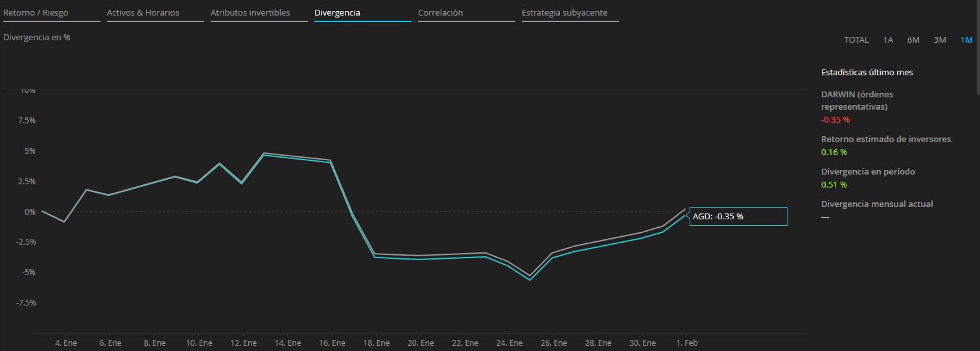The width and height of the screenshot is (980, 351).
Task: Select the 1M period button
Action: 966,40
